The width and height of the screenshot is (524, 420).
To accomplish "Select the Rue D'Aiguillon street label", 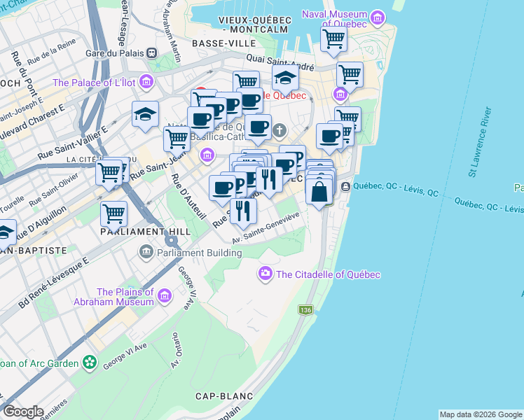I will click(x=41, y=223).
